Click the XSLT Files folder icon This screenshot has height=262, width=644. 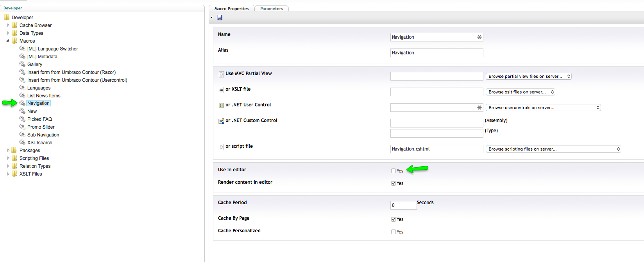coord(14,174)
